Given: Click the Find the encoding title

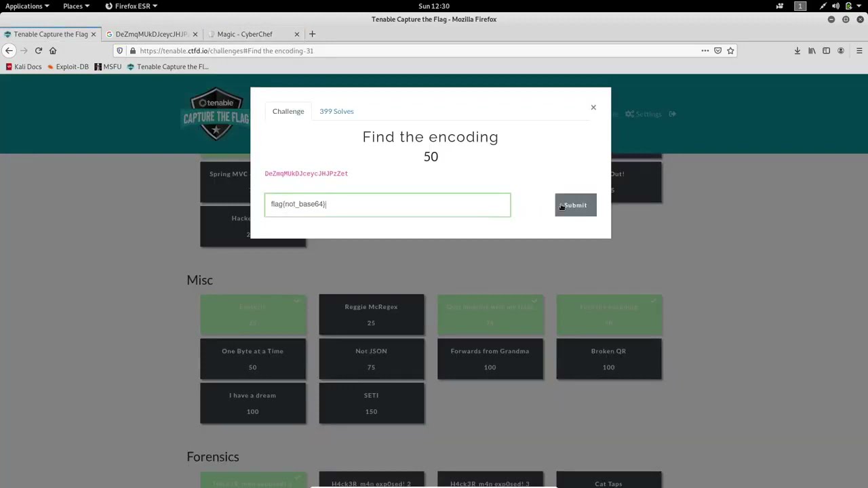Looking at the screenshot, I should (431, 137).
